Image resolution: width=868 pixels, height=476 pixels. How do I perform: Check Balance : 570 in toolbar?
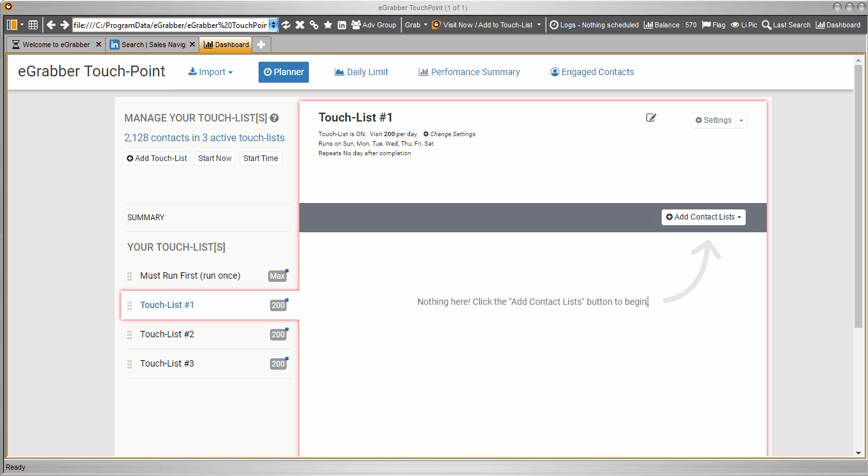pos(670,25)
